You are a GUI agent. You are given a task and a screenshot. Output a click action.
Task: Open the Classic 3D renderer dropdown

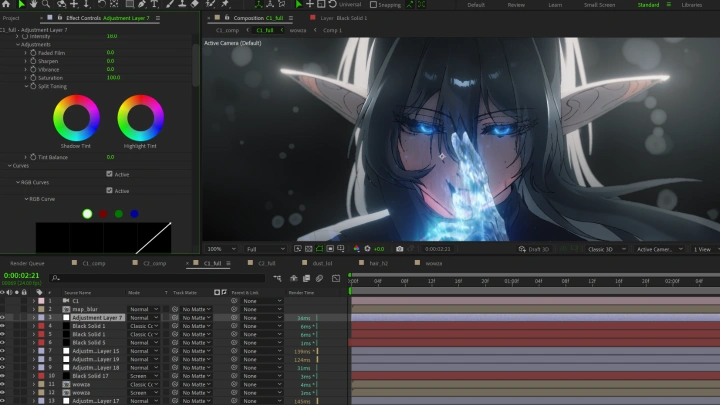[x=607, y=249]
